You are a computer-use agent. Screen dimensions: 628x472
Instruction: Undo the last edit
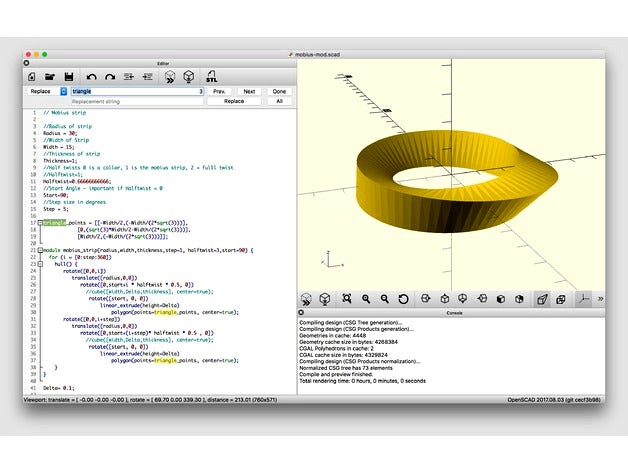(x=92, y=77)
